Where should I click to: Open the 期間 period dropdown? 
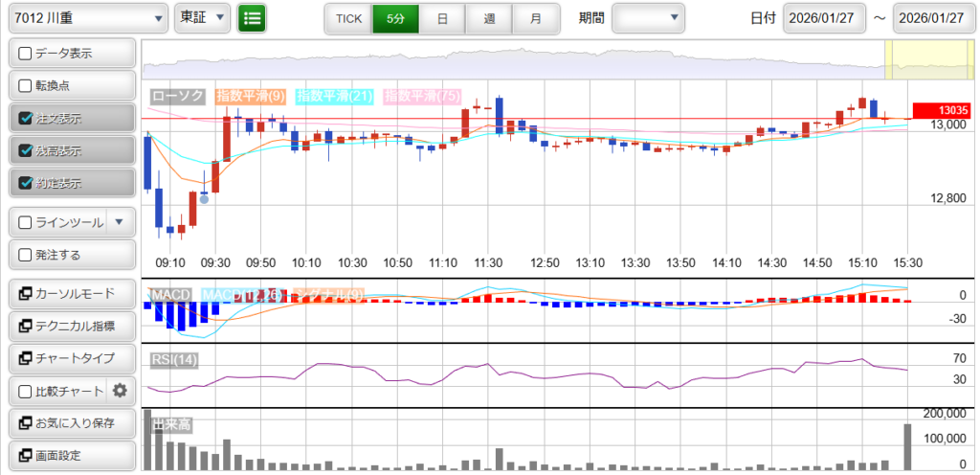tap(648, 18)
